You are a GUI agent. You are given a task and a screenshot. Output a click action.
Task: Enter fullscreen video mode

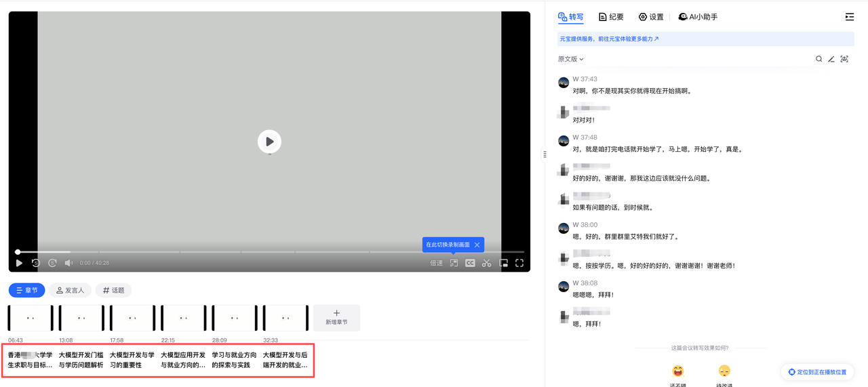(x=519, y=263)
